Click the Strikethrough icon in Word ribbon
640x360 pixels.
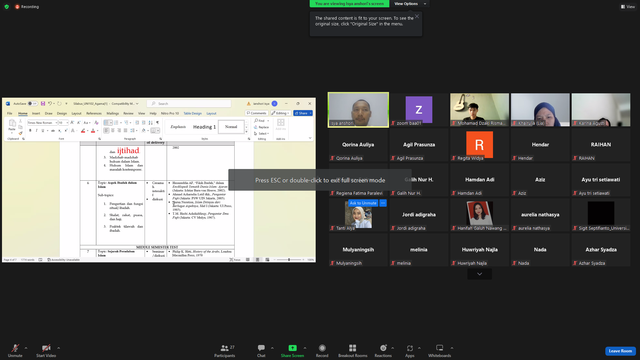[x=53, y=131]
